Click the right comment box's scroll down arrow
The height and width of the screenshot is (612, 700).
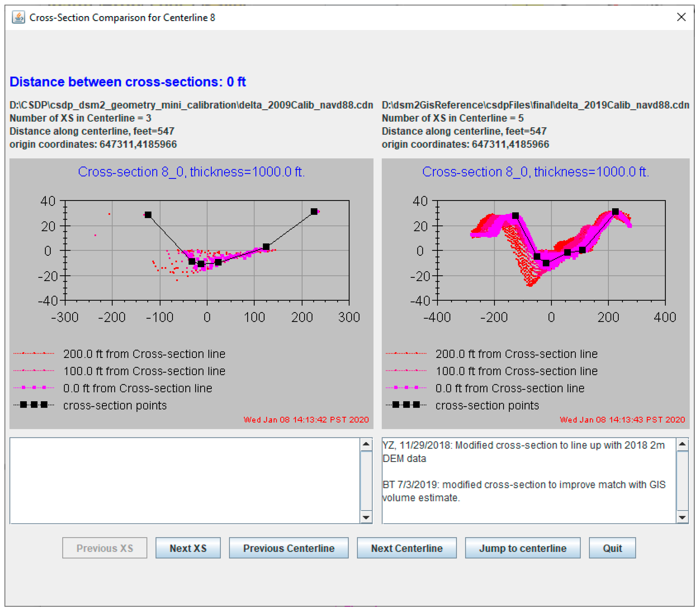[x=682, y=517]
